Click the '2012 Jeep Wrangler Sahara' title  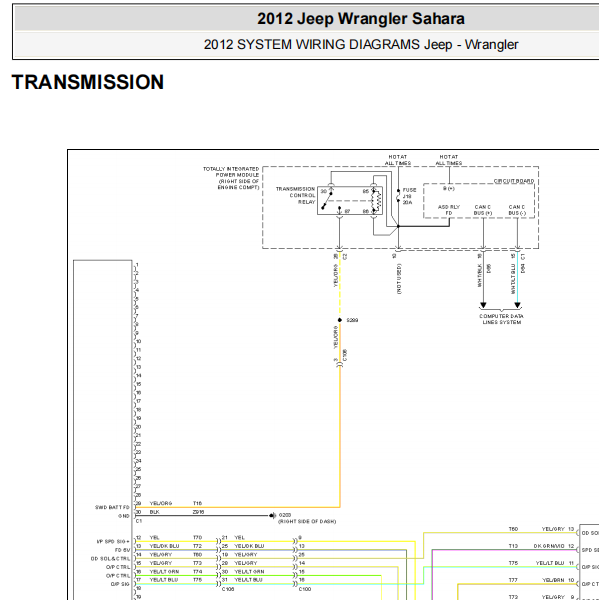point(361,19)
